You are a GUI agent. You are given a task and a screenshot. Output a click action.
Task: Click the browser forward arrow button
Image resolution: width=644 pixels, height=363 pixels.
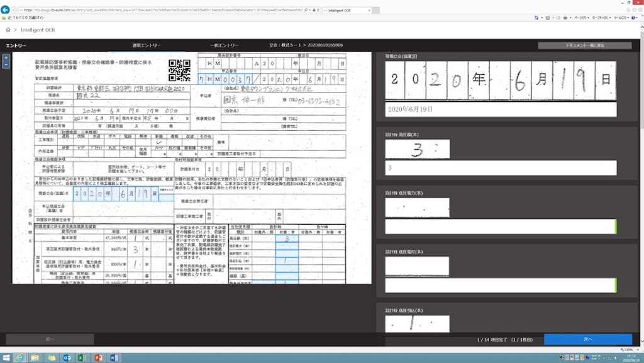tap(14, 10)
